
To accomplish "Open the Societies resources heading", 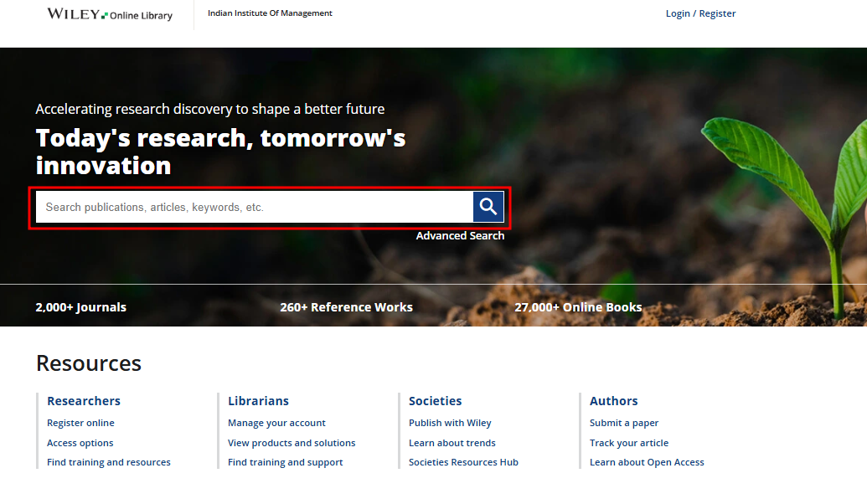I will 435,401.
